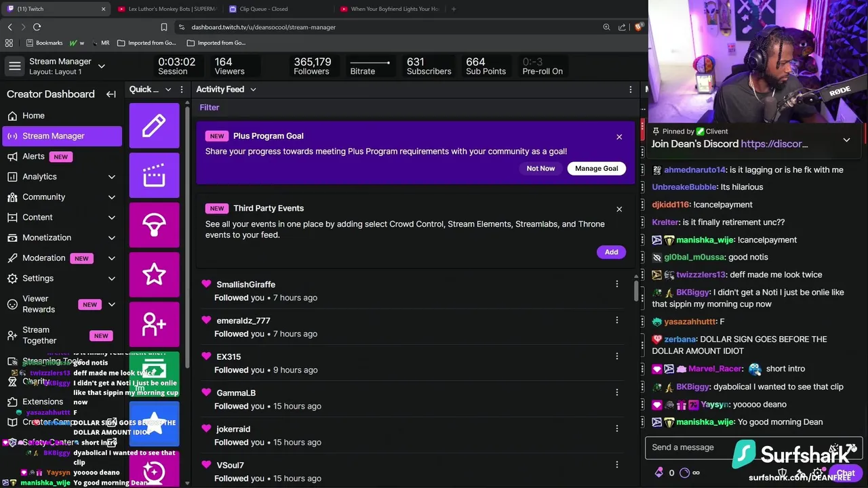Open options for EX315 follow event

click(617, 356)
